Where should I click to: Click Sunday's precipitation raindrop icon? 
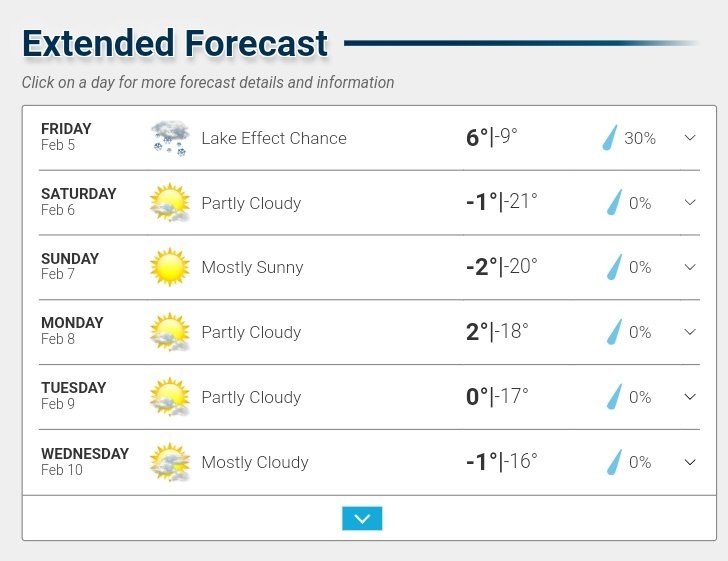pos(614,267)
